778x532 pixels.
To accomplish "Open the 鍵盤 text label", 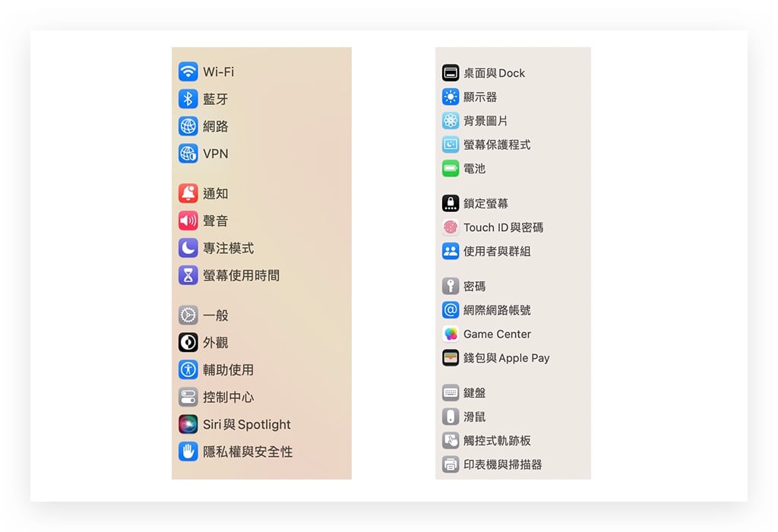I will pos(474,393).
